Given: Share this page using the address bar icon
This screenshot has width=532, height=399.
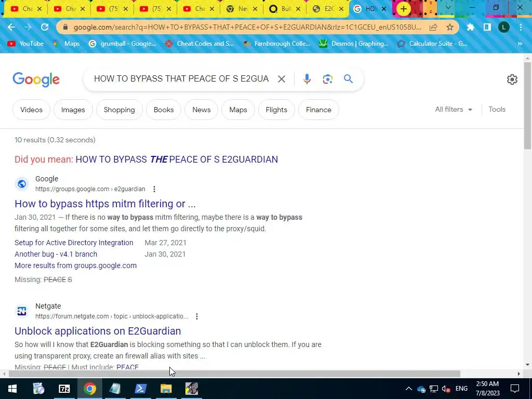Looking at the screenshot, I should pyautogui.click(x=433, y=28).
